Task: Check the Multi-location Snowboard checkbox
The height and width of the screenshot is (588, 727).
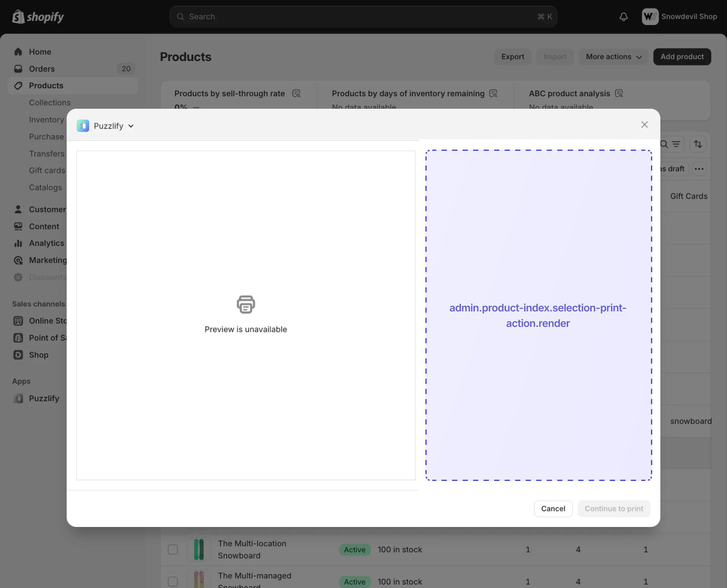Action: click(173, 549)
